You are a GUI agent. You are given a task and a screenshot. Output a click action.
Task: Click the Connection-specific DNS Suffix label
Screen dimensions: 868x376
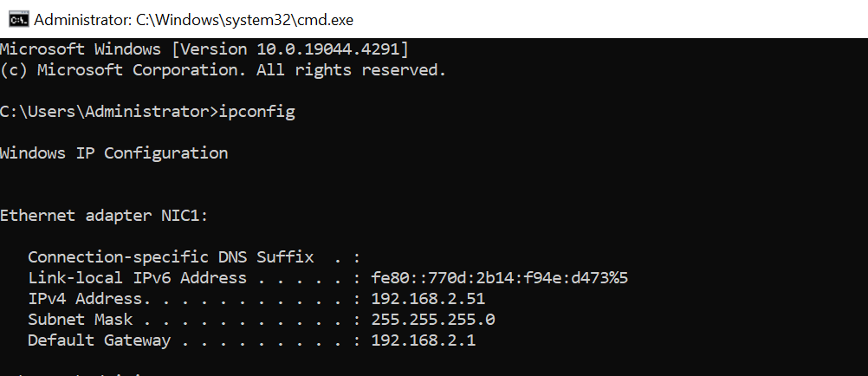click(x=171, y=257)
